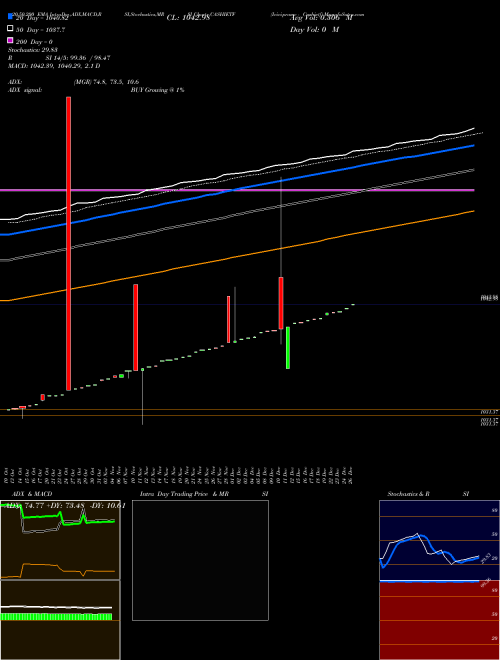
Task: Click the 'ADX signal:' label
Action: click(25, 90)
